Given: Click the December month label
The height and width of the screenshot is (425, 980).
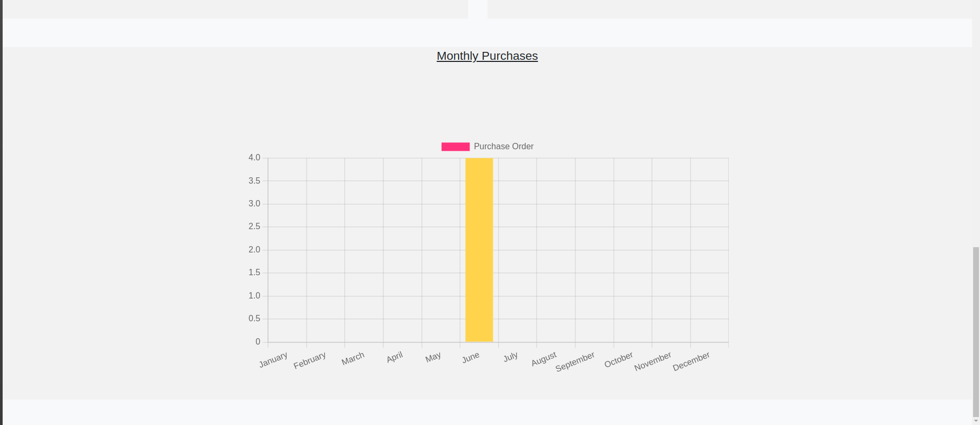Looking at the screenshot, I should (691, 361).
